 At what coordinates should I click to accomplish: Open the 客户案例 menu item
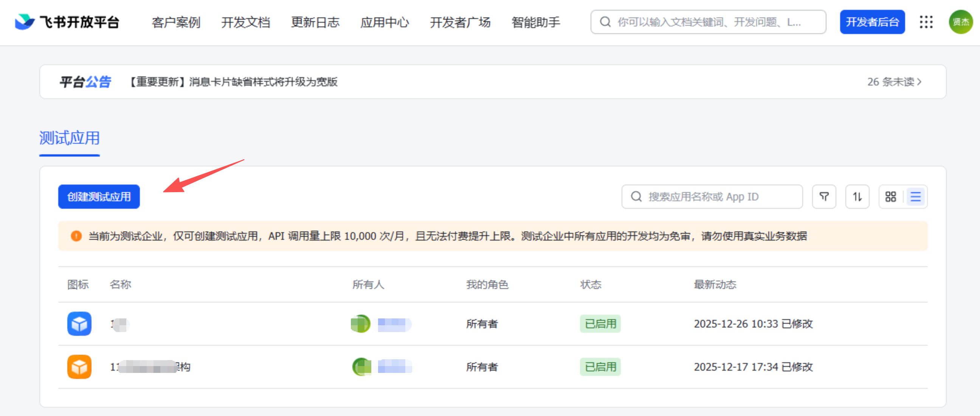pos(176,22)
